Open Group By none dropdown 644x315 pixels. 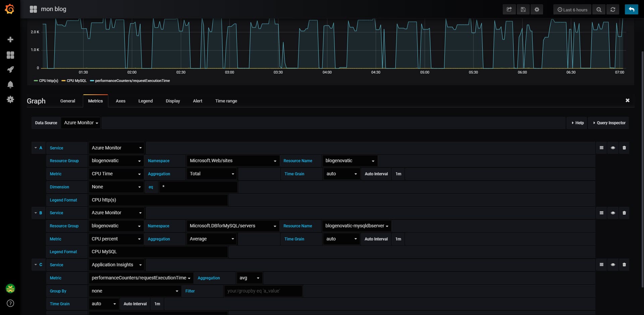[135, 291]
